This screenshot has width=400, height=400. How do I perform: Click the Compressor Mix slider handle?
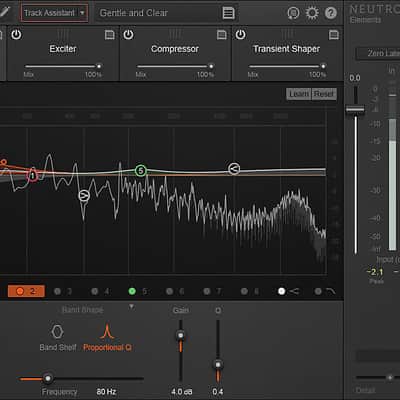click(x=211, y=66)
